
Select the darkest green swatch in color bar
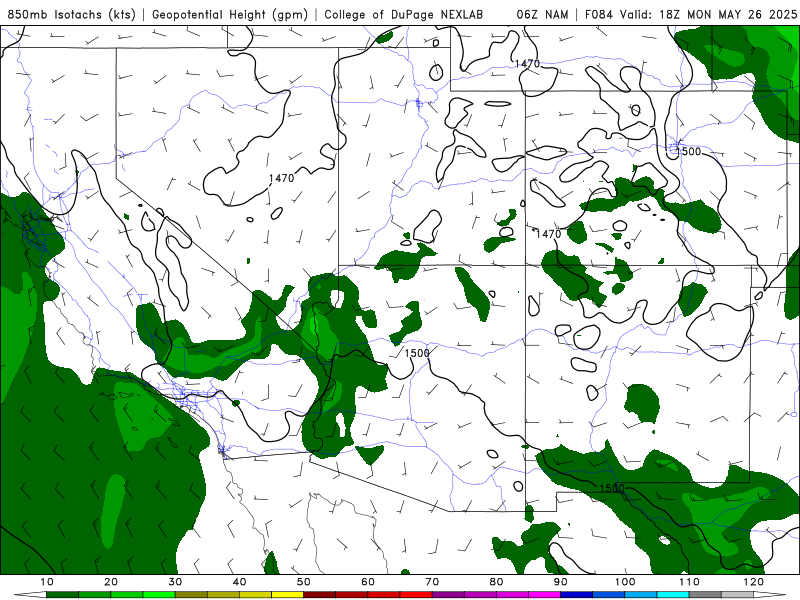(62, 595)
